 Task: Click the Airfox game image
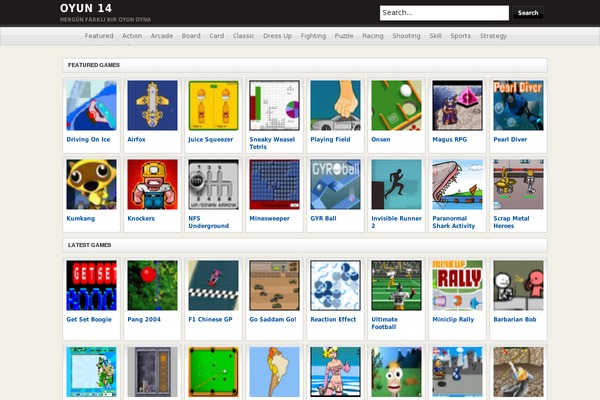pos(152,106)
